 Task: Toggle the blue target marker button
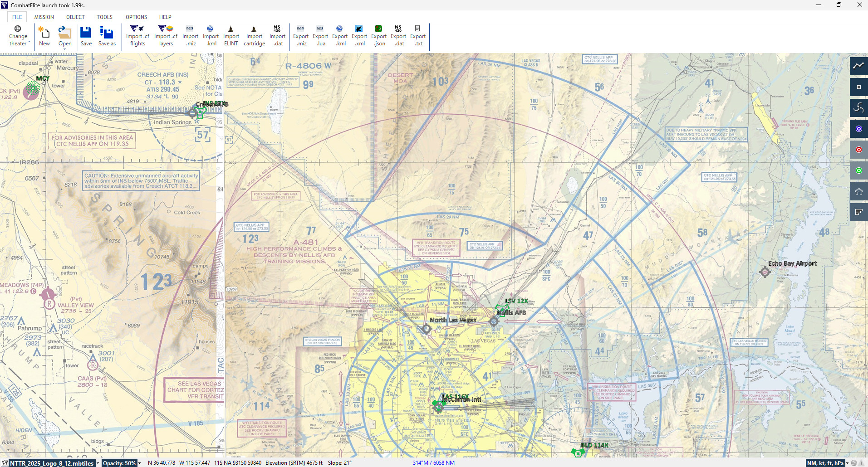point(858,129)
